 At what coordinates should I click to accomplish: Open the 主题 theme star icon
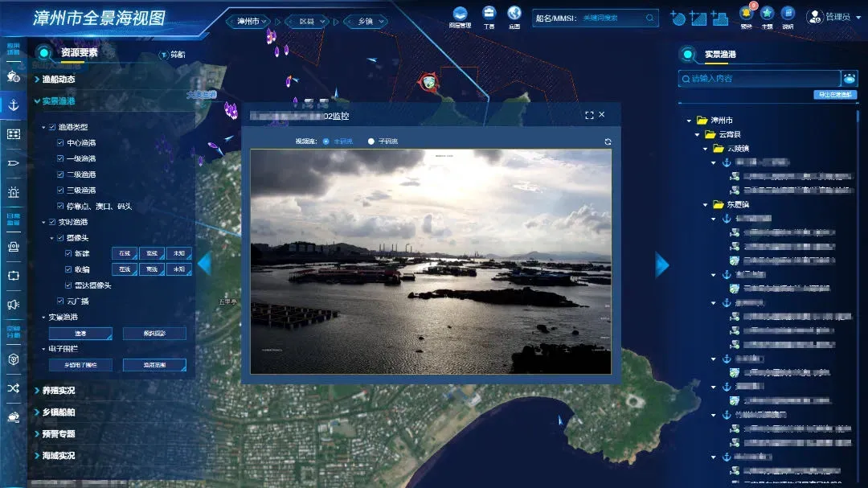tap(767, 14)
